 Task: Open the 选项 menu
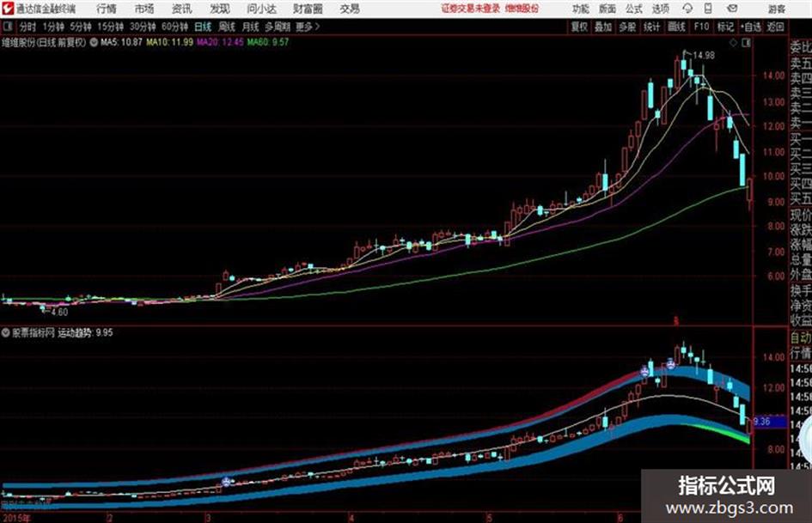click(661, 9)
